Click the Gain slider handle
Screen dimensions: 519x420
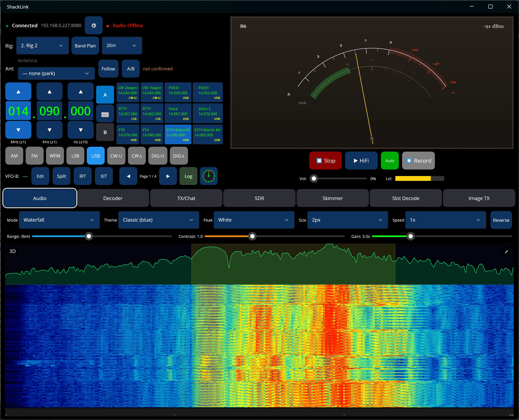point(411,236)
